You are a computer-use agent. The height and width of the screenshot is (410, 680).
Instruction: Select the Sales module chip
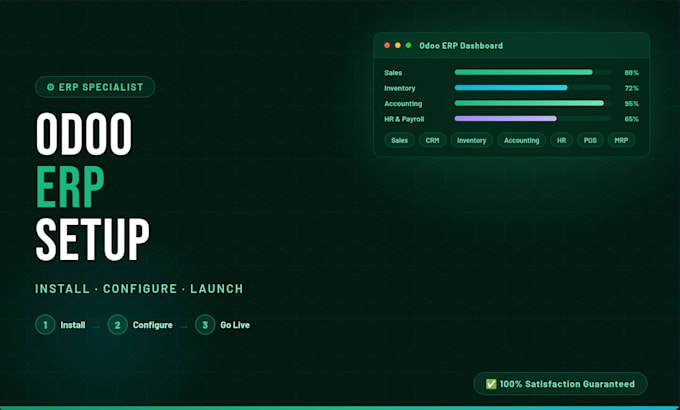[x=399, y=140]
